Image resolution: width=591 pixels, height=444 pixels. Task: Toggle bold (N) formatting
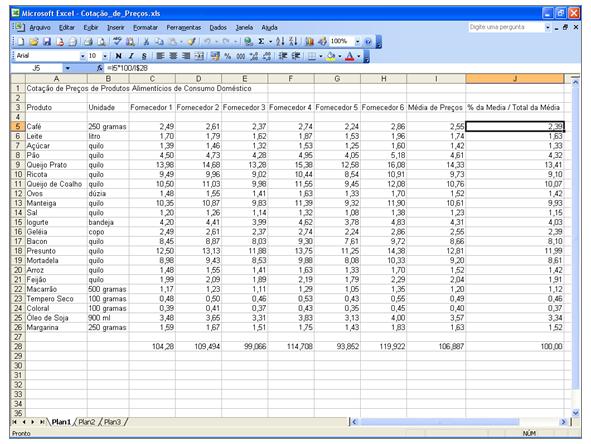coord(118,56)
